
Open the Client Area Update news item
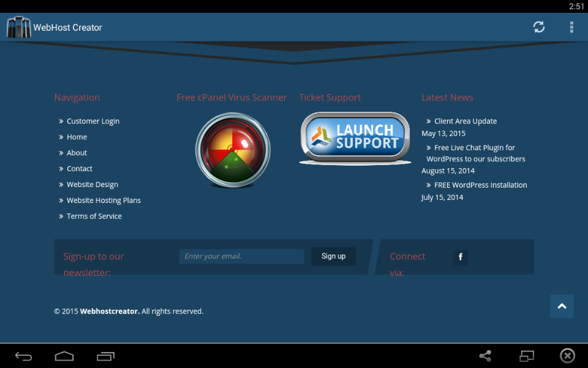tap(466, 121)
